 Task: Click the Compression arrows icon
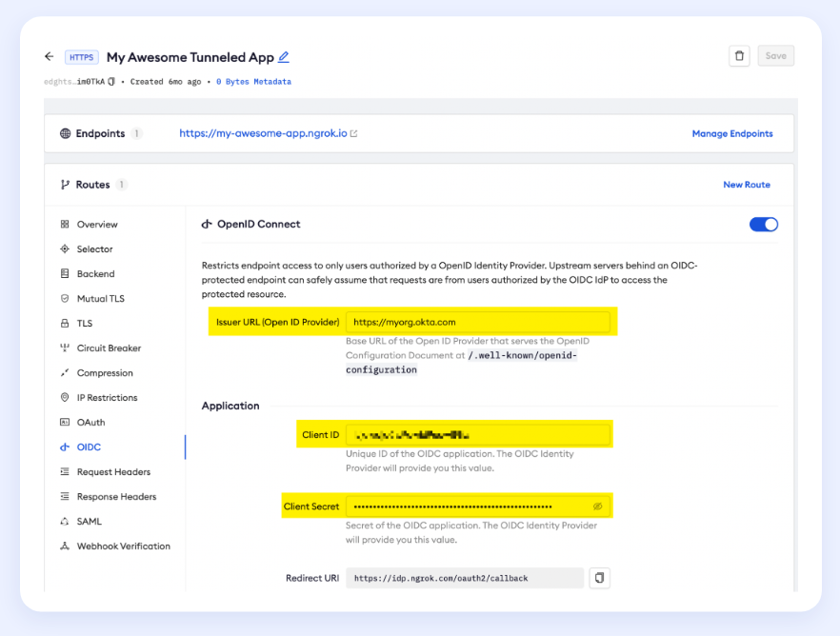(x=65, y=372)
